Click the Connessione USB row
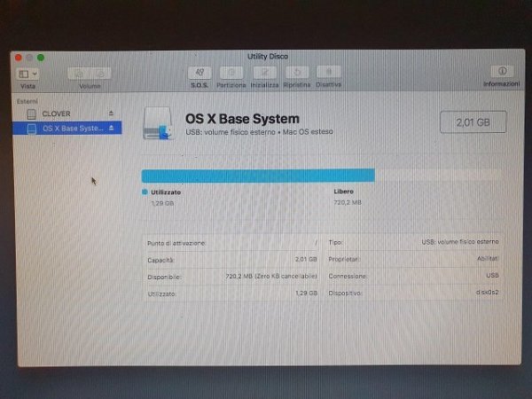The width and height of the screenshot is (532, 399). click(413, 276)
